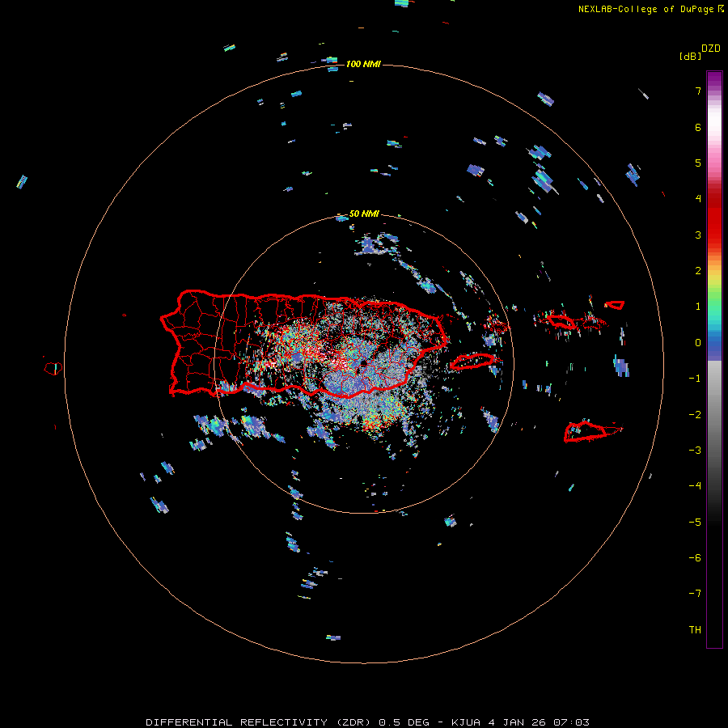The width and height of the screenshot is (728, 728).
Task: Click the -1 dB tick label on scale
Action: (695, 379)
